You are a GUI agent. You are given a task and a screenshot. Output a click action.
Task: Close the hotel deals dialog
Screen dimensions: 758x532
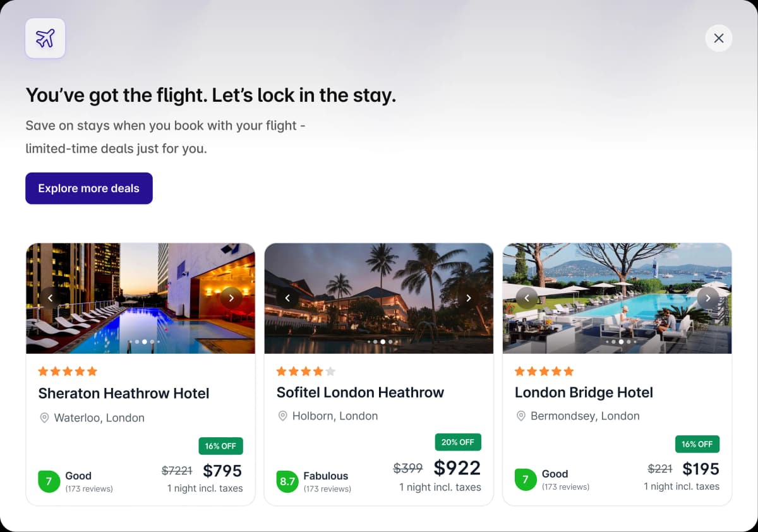[718, 39]
